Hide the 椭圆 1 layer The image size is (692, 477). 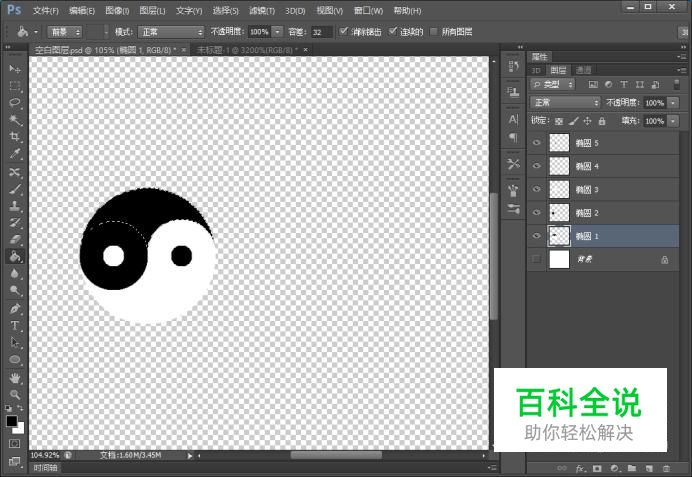tap(536, 236)
